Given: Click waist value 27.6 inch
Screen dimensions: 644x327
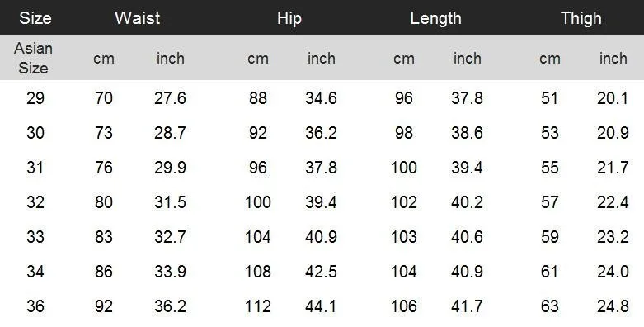Looking at the screenshot, I should tap(170, 98).
